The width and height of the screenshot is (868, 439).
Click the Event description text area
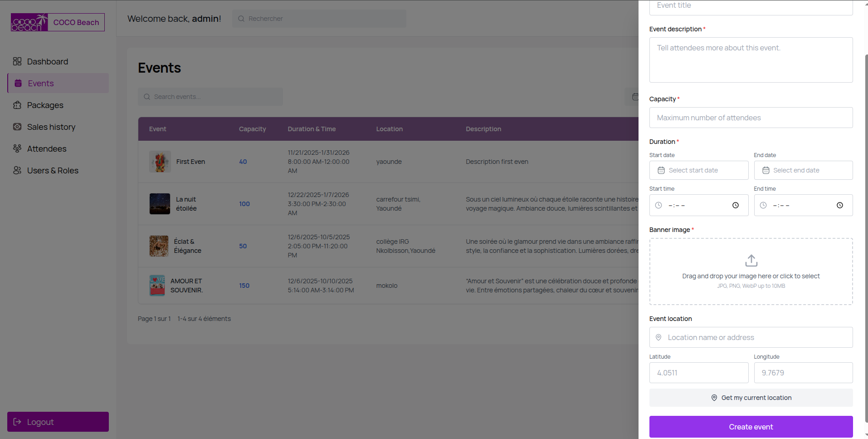pyautogui.click(x=751, y=60)
